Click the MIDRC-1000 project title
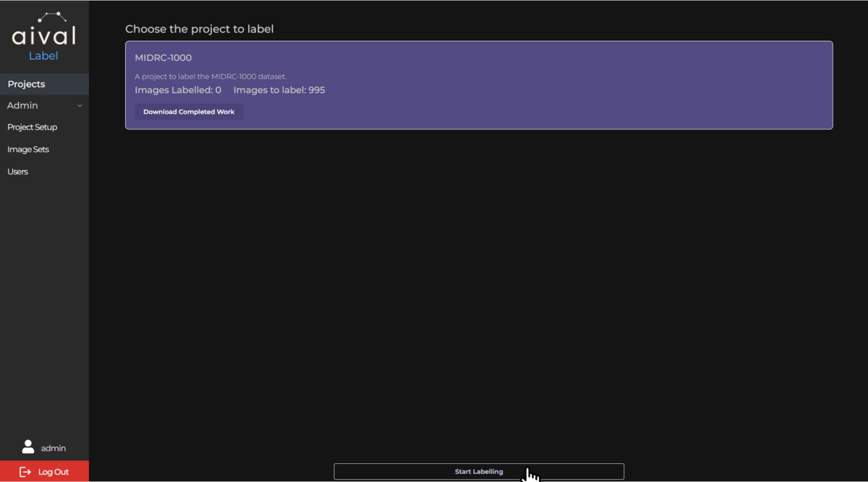Screen dimensions: 868x482 coord(163,58)
